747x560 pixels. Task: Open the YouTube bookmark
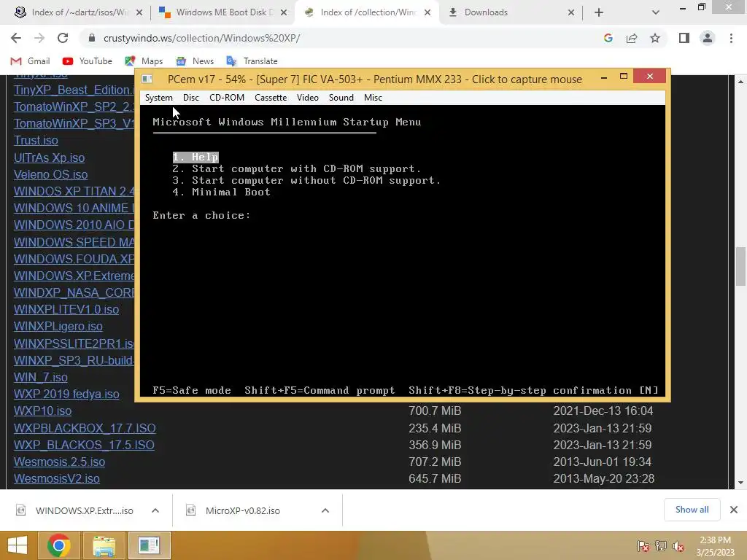click(x=88, y=61)
